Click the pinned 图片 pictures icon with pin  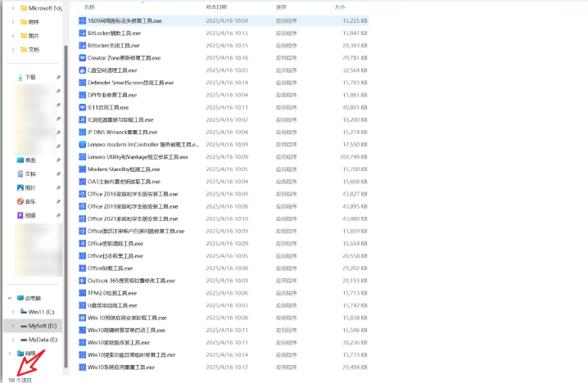(20, 187)
